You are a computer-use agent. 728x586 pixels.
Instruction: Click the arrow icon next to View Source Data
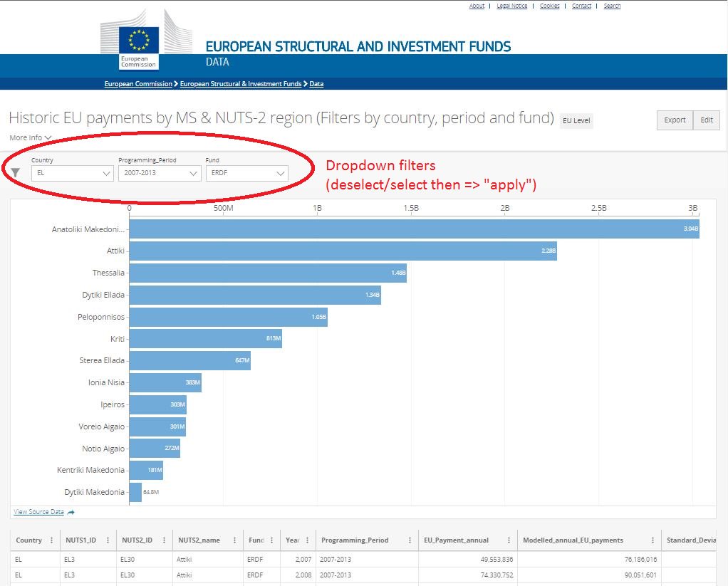[x=71, y=511]
